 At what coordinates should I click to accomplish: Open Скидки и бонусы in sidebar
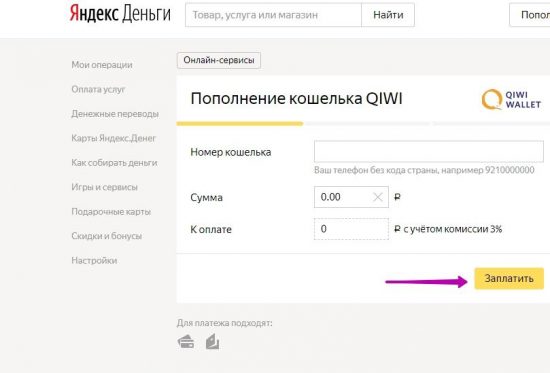pyautogui.click(x=107, y=236)
